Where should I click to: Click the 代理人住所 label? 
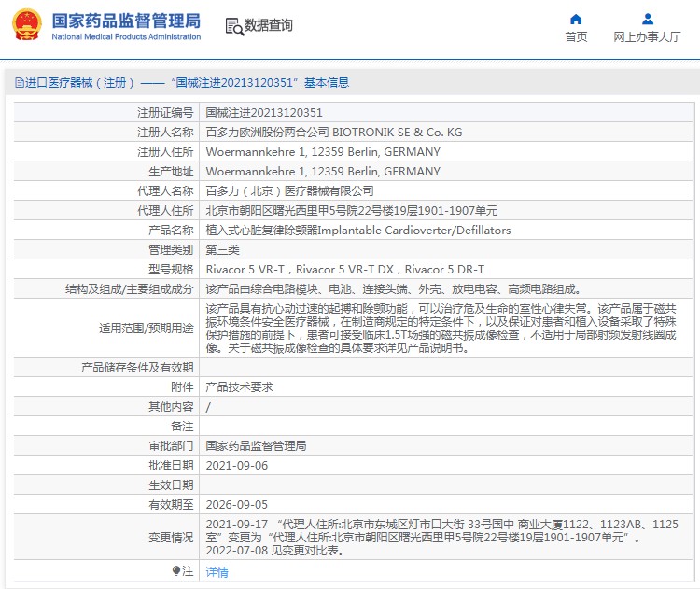[x=165, y=211]
